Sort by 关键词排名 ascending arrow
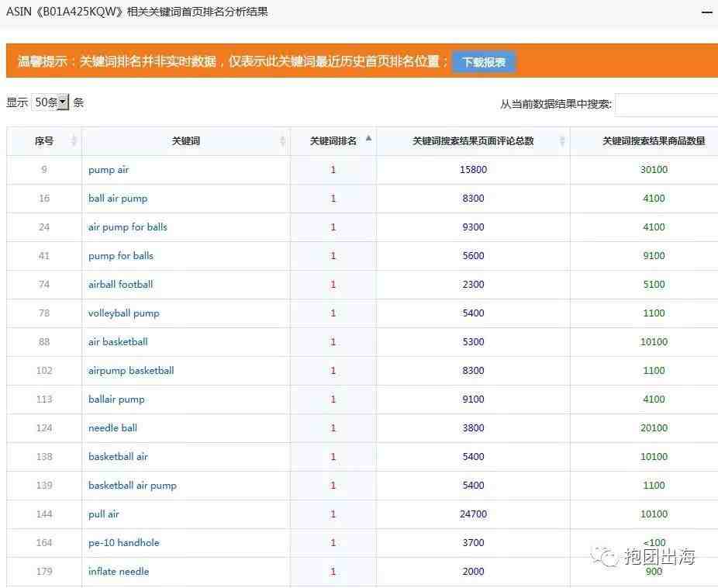 click(368, 138)
